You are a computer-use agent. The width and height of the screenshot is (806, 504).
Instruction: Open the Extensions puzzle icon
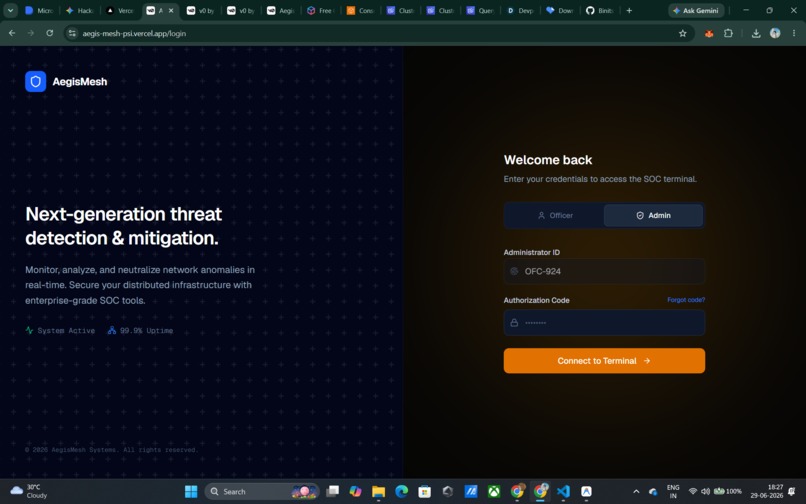(x=728, y=33)
